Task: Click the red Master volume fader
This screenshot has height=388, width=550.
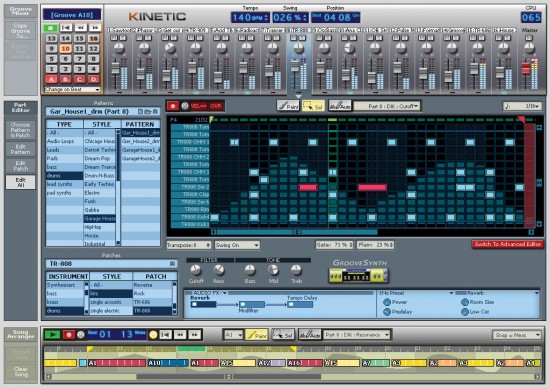Action: [x=526, y=68]
